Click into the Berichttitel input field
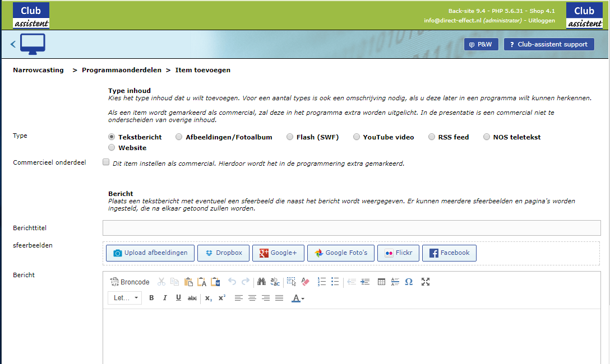This screenshot has height=364, width=610. point(352,228)
